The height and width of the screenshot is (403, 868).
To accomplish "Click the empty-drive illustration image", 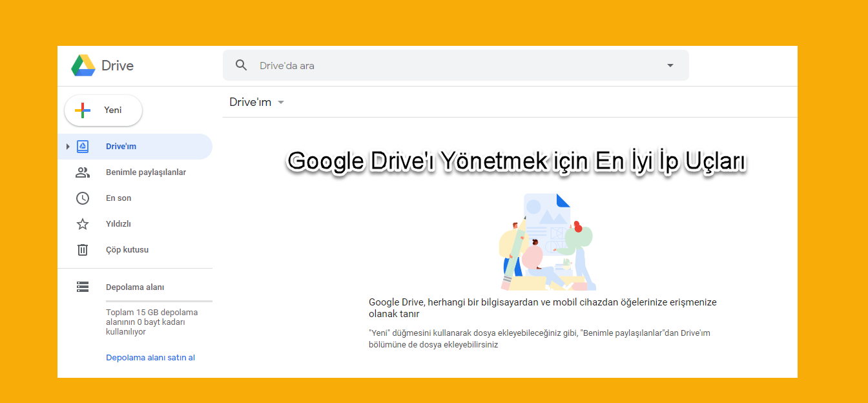I will pyautogui.click(x=546, y=242).
